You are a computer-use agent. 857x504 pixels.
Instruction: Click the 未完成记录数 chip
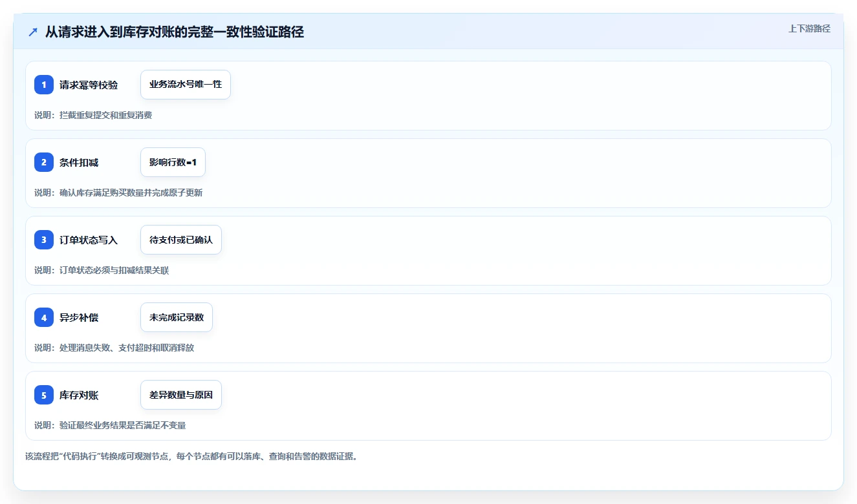[177, 317]
